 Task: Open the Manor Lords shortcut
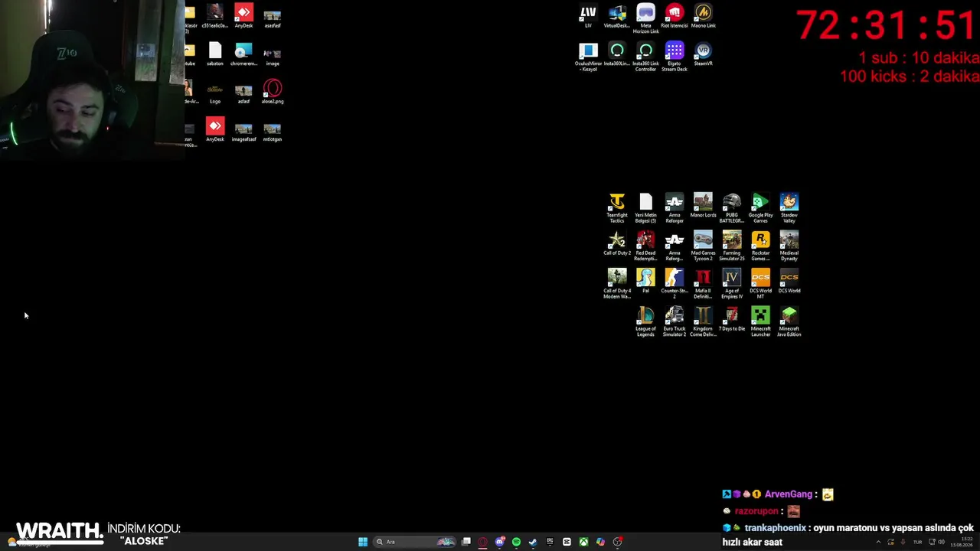pos(703,206)
